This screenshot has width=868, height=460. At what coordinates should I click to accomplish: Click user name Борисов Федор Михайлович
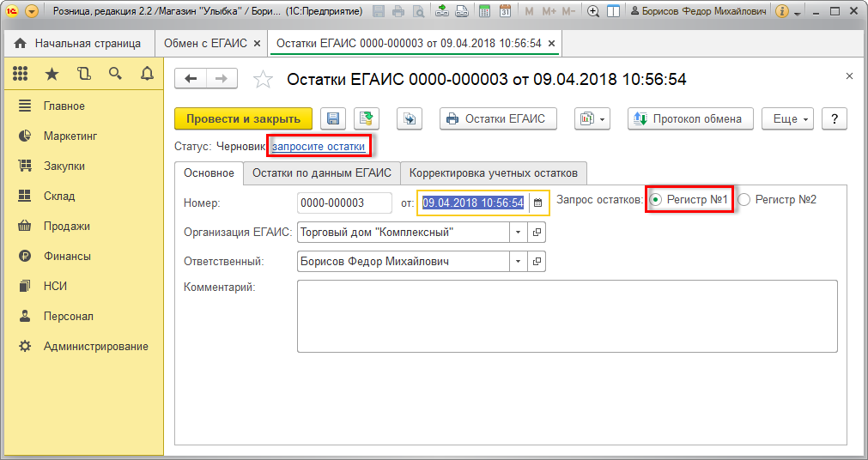point(699,11)
